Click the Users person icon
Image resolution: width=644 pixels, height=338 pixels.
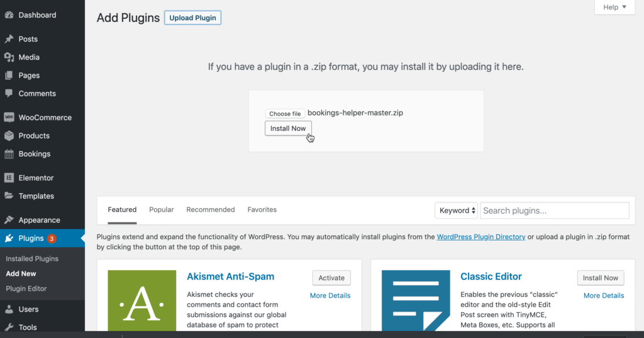(9, 309)
